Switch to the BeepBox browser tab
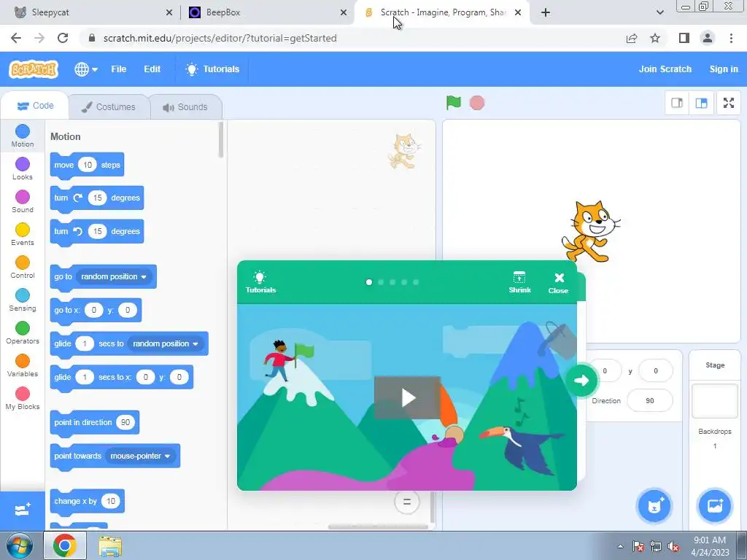Viewport: 747px width, 560px height. coord(267,12)
